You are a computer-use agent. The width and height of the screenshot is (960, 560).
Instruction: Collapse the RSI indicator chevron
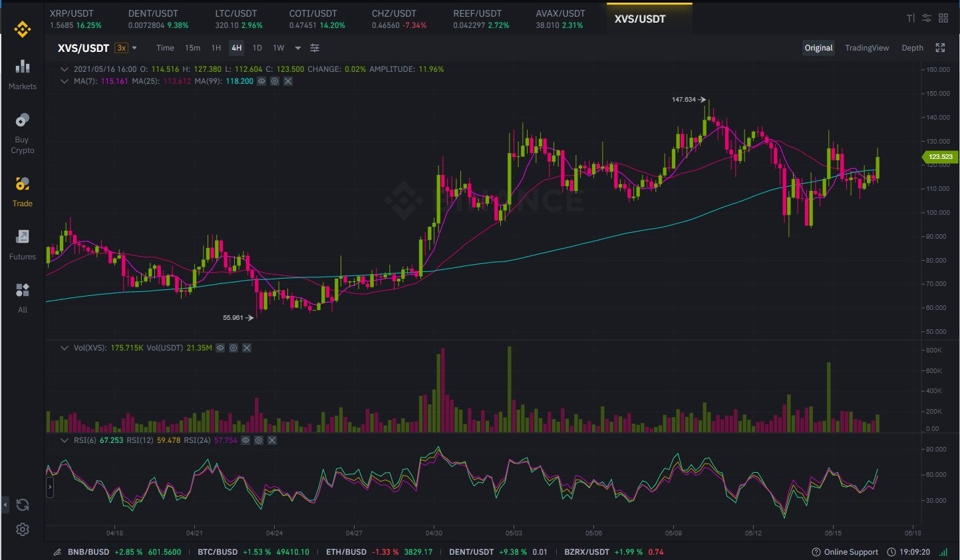(65, 440)
